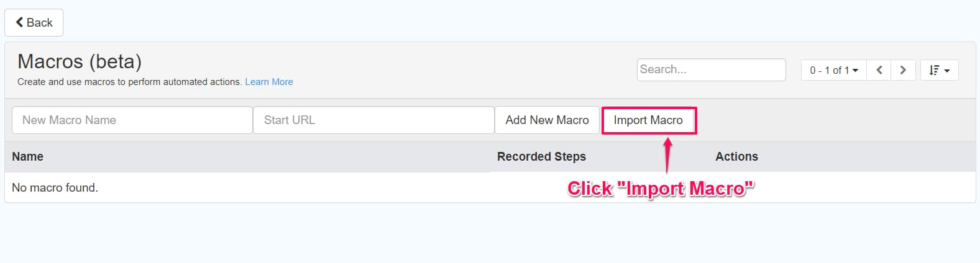Expand the "0 - 1 of 1" pagination dropdown
This screenshot has height=263, width=980.
click(833, 70)
